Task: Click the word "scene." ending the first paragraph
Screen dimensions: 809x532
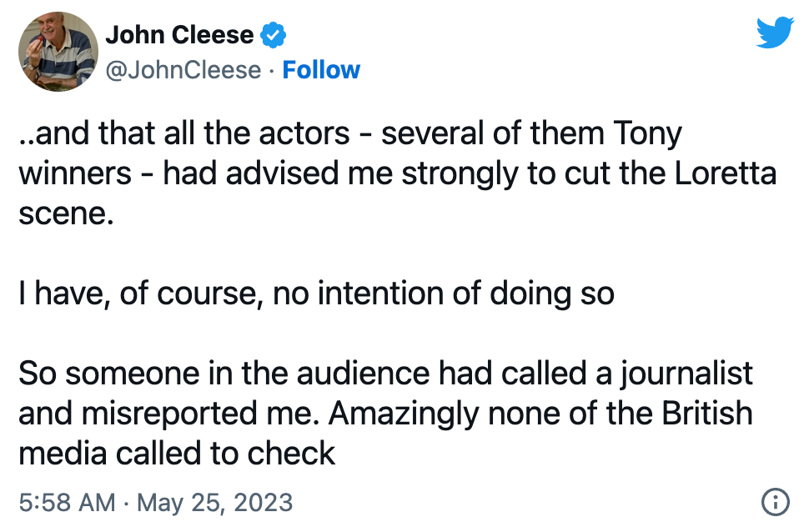Action: click(x=66, y=213)
